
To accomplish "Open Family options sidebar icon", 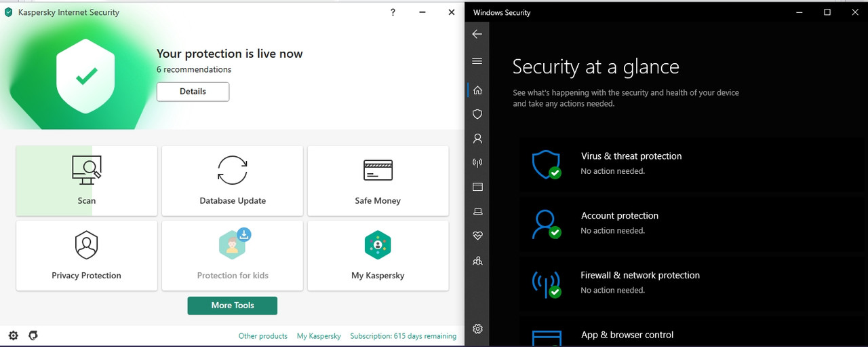I will (x=477, y=261).
